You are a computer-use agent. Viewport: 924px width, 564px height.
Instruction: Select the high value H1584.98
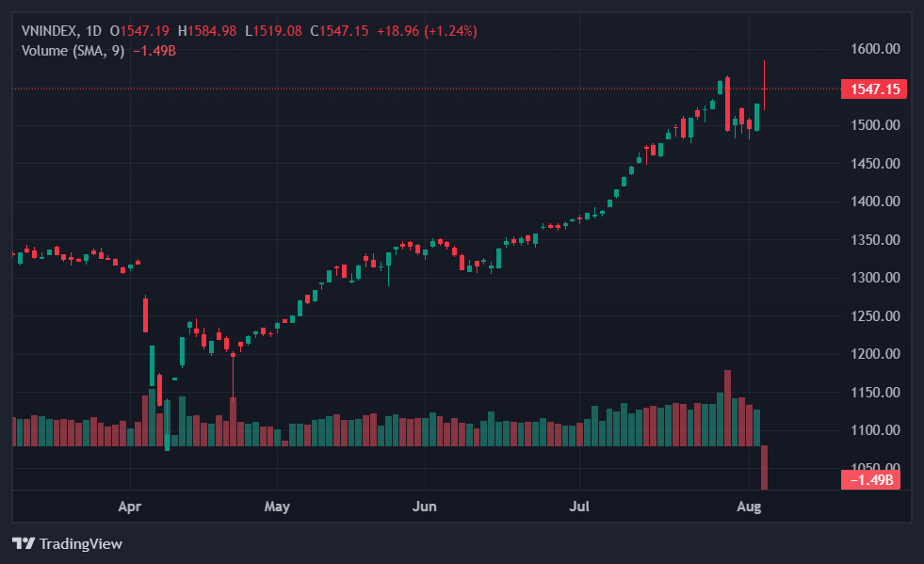[207, 31]
